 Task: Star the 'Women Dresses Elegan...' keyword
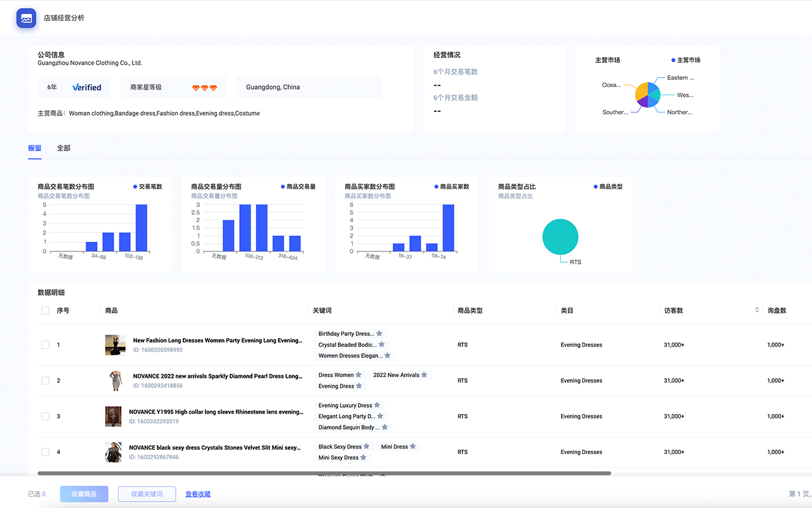[x=387, y=356]
